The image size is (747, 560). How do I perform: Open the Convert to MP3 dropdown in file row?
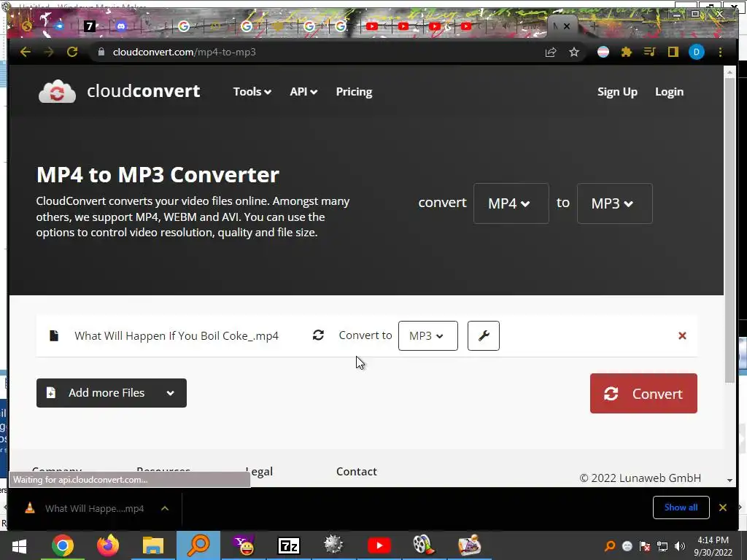pos(427,335)
